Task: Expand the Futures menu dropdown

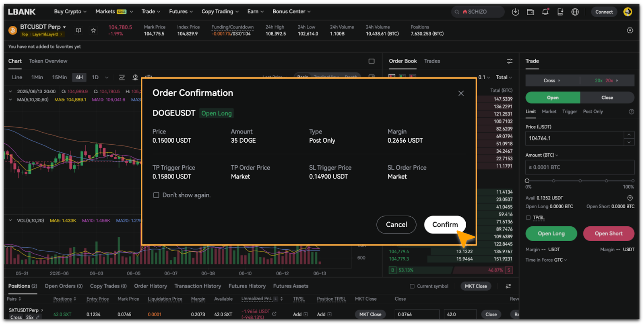Action: 181,12
